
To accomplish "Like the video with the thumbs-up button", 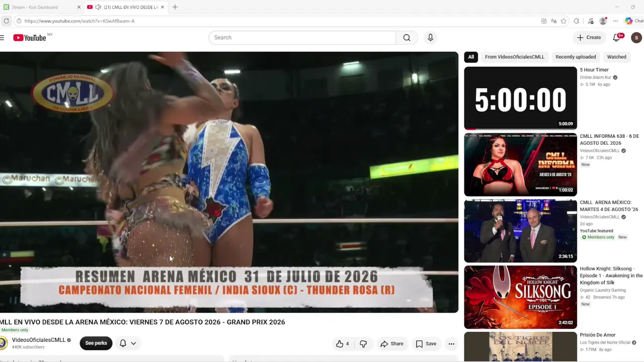I will coord(343,344).
